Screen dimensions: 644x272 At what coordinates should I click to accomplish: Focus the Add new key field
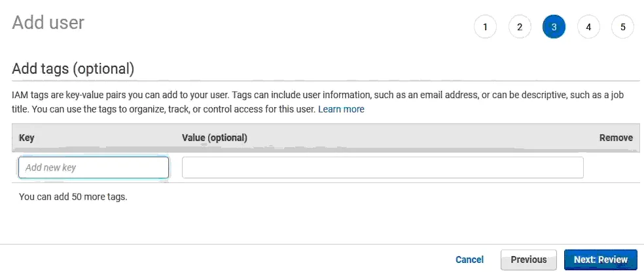pos(94,167)
